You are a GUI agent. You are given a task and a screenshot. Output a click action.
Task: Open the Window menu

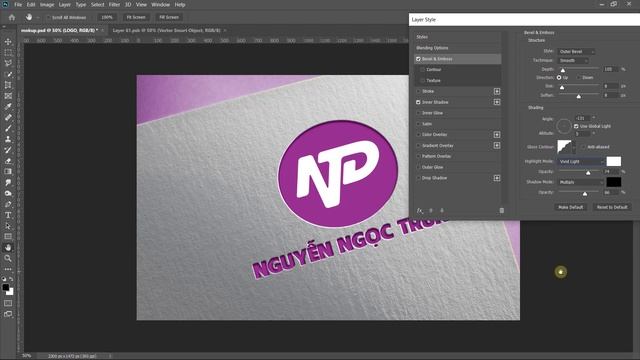pyautogui.click(x=160, y=4)
